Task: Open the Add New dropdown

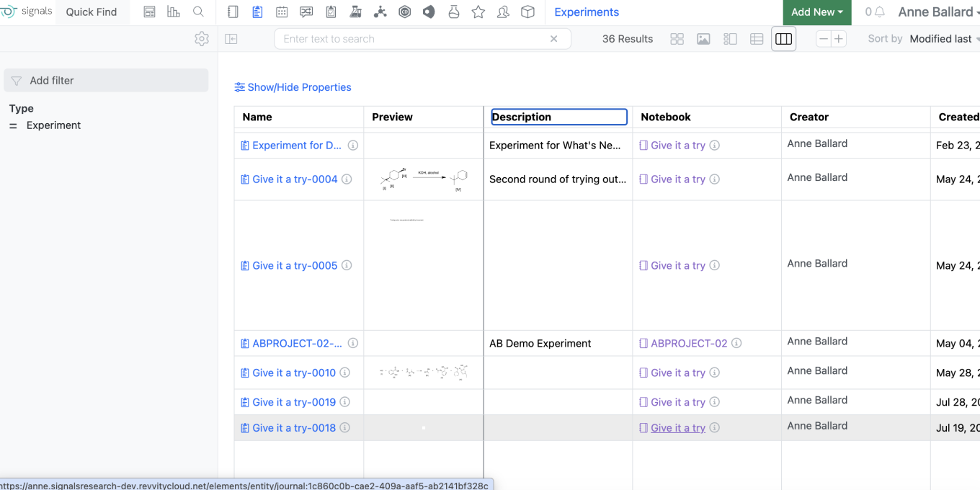Action: tap(816, 12)
